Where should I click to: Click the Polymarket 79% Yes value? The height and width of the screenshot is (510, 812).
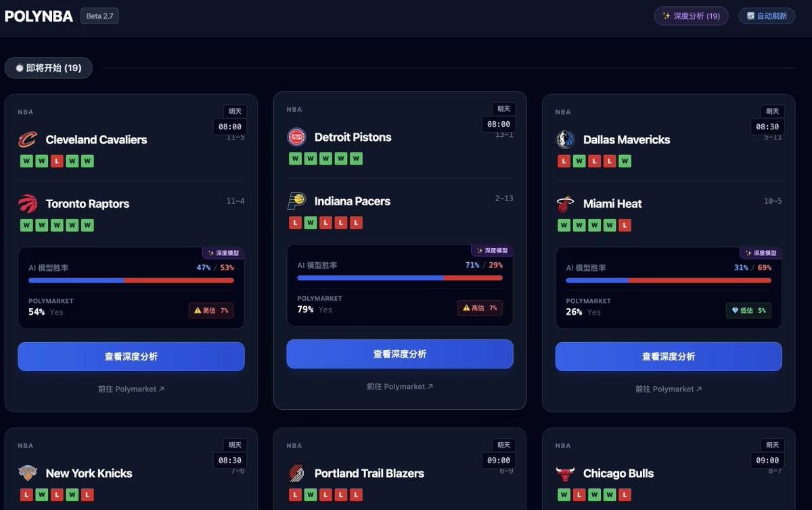pos(315,310)
